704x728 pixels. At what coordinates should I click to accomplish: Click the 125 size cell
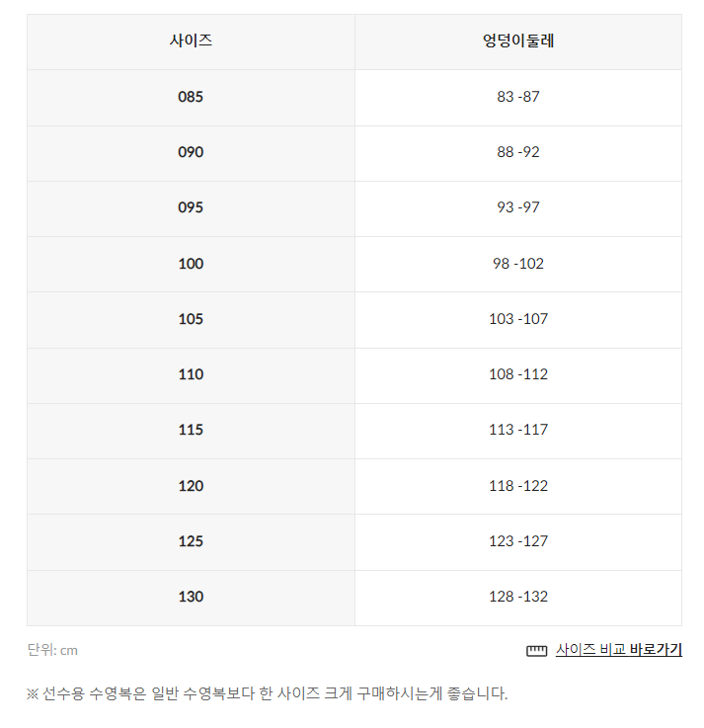pyautogui.click(x=191, y=541)
